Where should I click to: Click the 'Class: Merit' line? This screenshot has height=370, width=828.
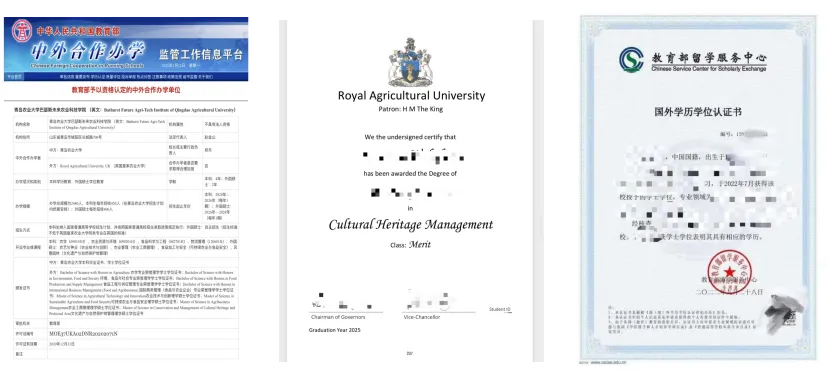tap(410, 245)
